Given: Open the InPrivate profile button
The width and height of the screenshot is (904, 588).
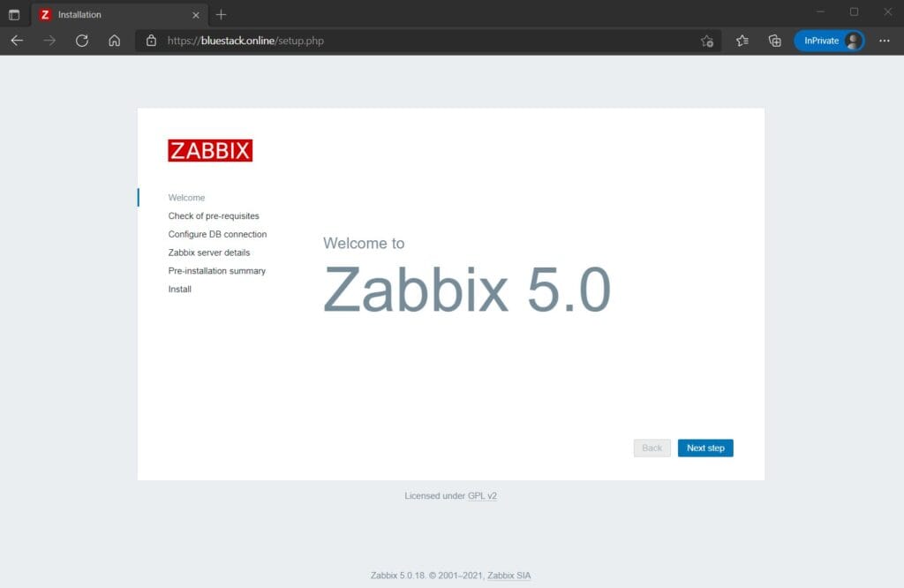Looking at the screenshot, I should coord(829,41).
